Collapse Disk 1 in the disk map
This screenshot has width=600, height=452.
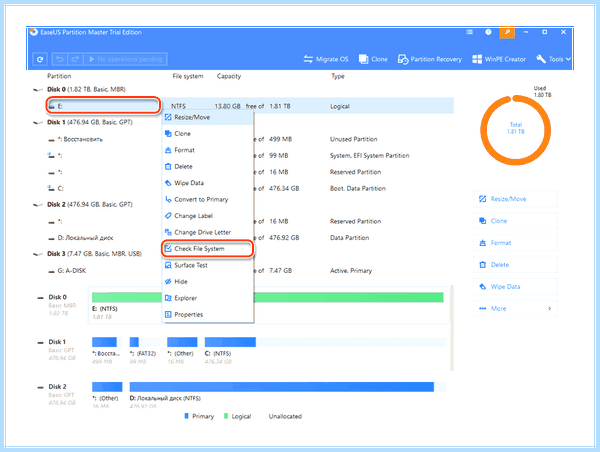coord(40,342)
